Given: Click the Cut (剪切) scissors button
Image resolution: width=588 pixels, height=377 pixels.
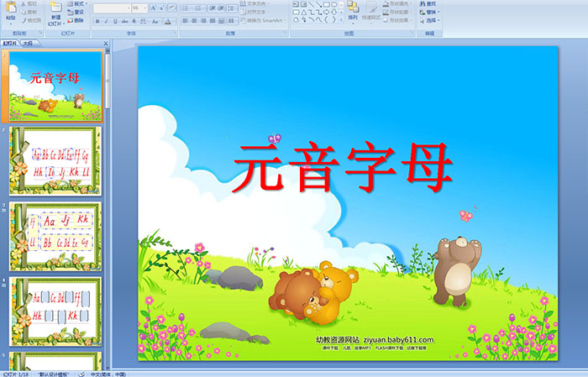Looking at the screenshot, I should pyautogui.click(x=29, y=3).
